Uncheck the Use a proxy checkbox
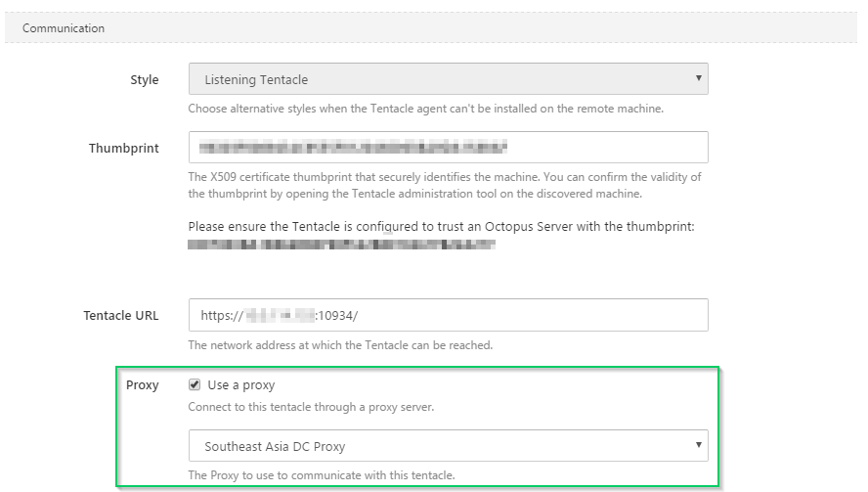Viewport: 868px width, 492px height. pyautogui.click(x=195, y=384)
